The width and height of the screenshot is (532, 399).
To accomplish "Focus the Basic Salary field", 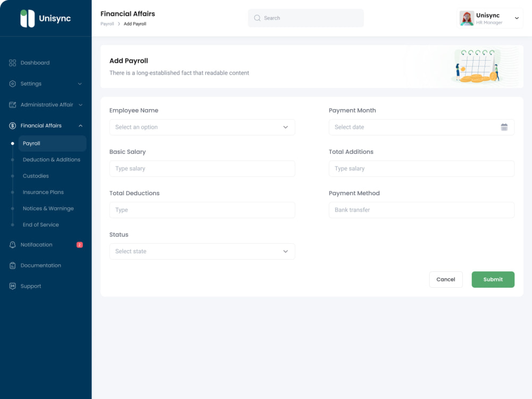I will [x=202, y=169].
